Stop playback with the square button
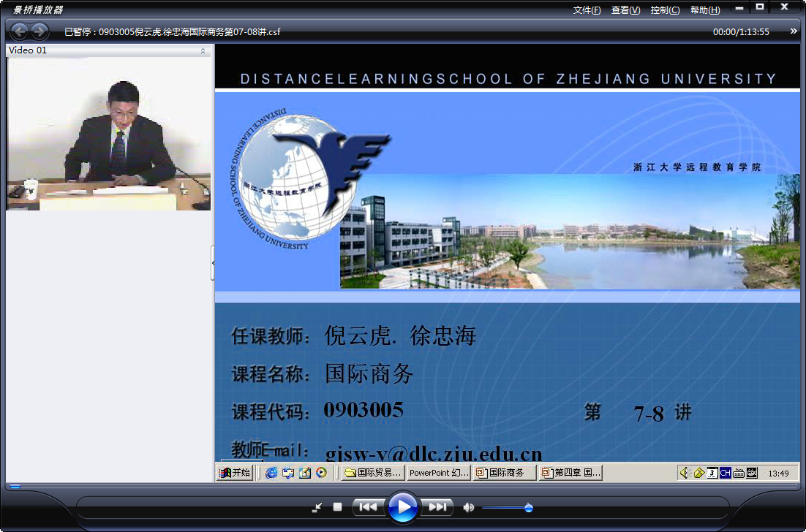The image size is (806, 532). (337, 507)
